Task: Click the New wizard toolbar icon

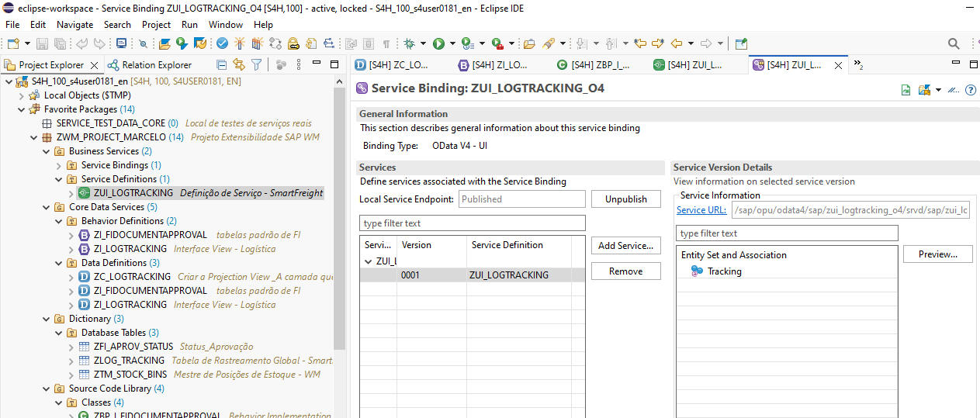Action: (x=13, y=44)
